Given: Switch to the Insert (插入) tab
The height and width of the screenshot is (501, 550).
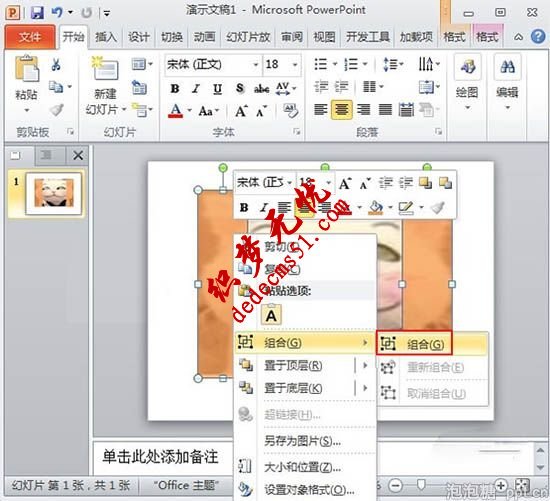Looking at the screenshot, I should (106, 37).
